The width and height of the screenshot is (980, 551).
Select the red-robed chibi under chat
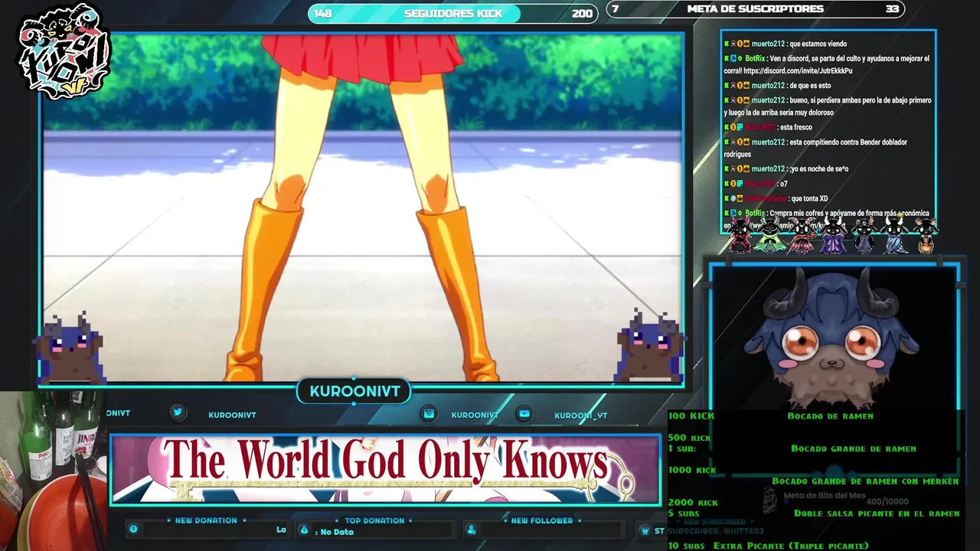(740, 235)
